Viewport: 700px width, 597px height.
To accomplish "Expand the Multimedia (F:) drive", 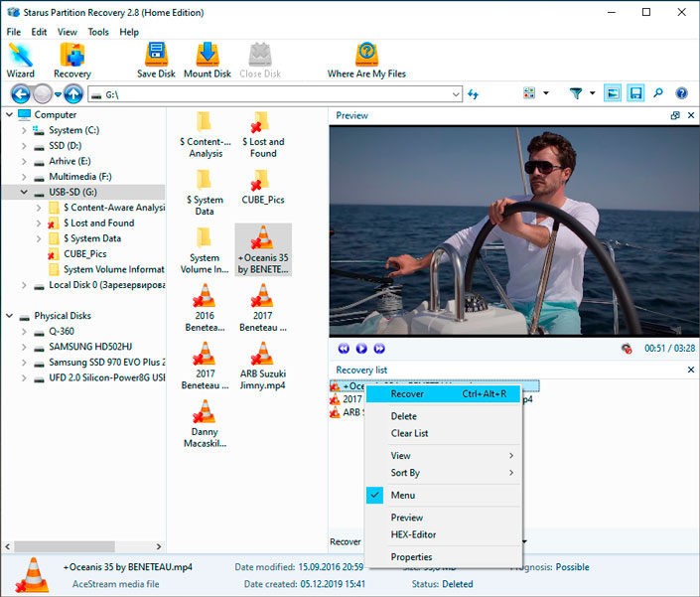I will (24, 177).
